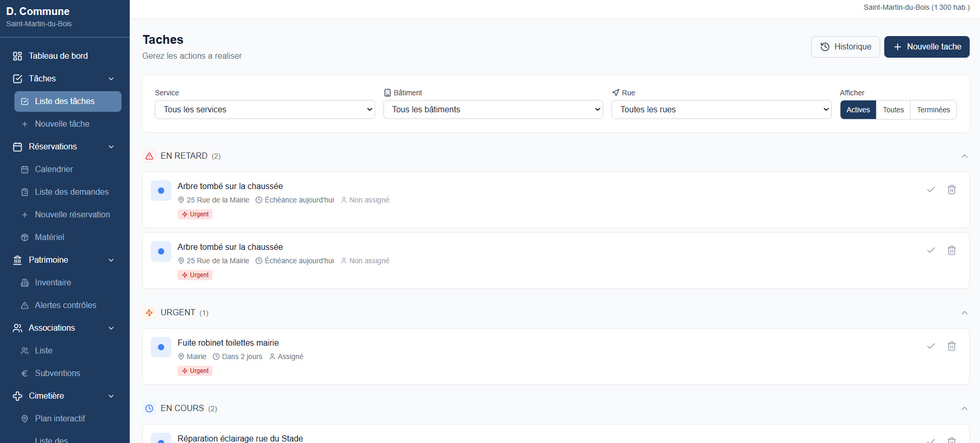Open Calendrier in the sidebar
980x443 pixels.
(54, 169)
